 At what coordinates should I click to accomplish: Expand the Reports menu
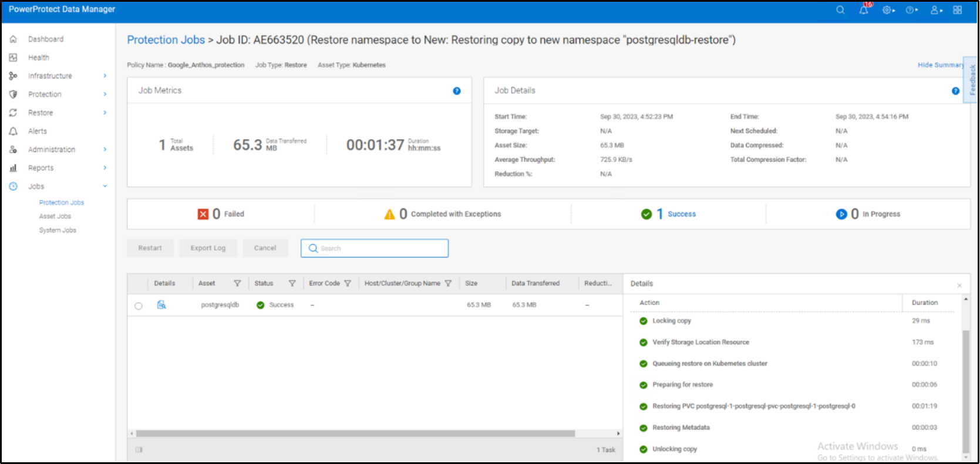click(105, 168)
